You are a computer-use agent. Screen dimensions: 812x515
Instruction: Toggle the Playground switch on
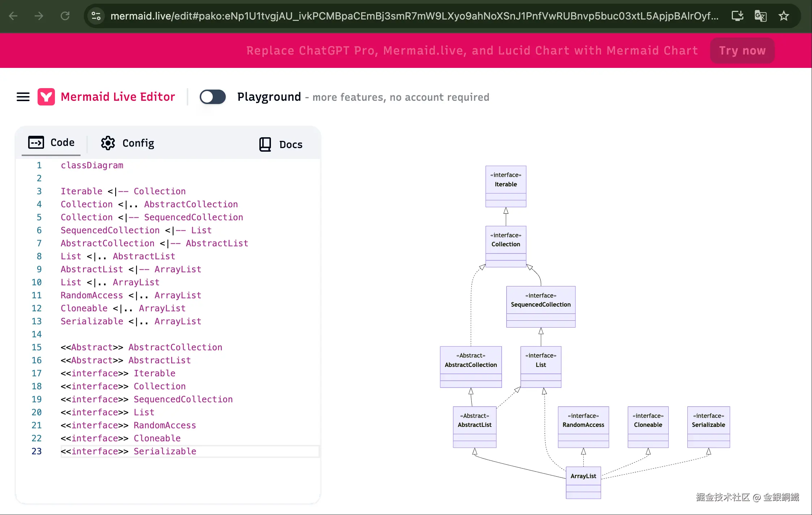(x=213, y=97)
